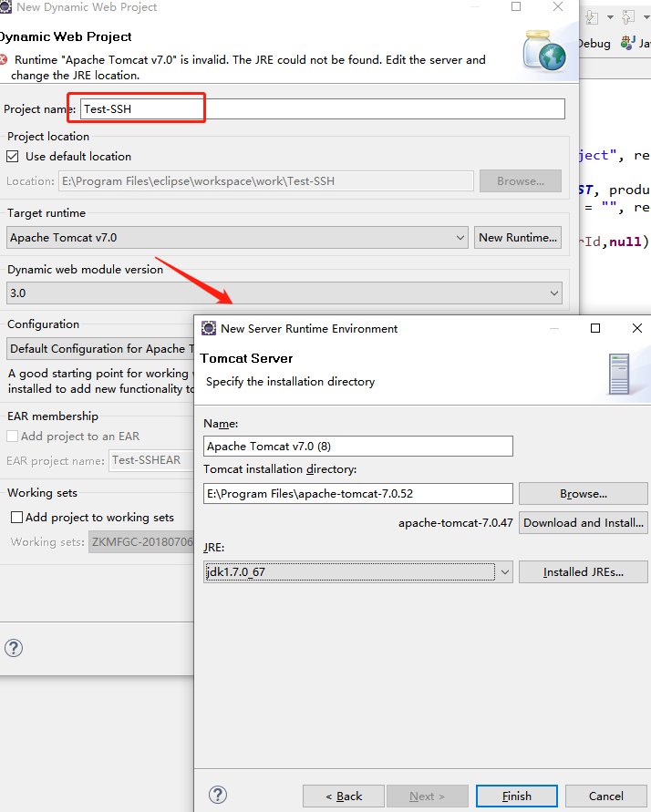Click the Working sets combo field
The image size is (651, 812).
141,541
